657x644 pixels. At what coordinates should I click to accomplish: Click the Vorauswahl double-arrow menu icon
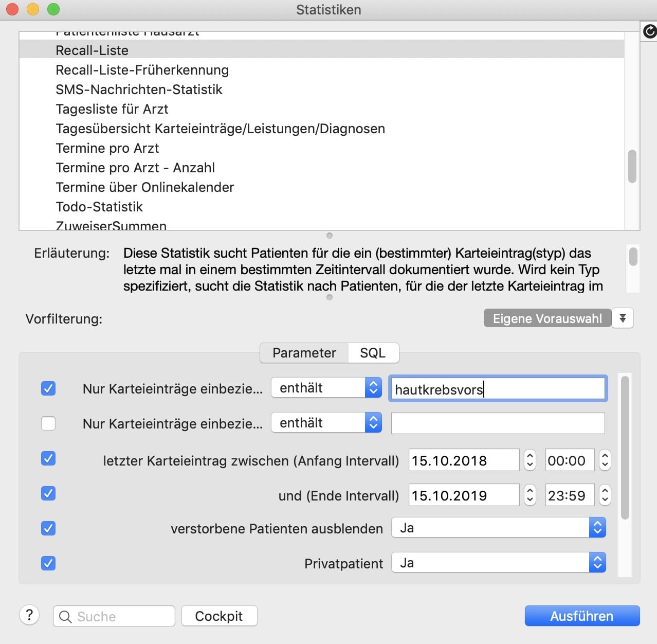[x=623, y=318]
